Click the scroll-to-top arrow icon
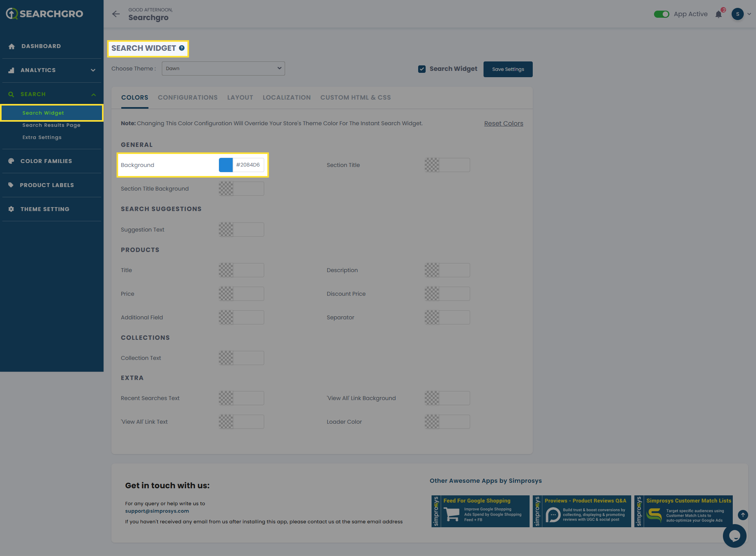Image resolution: width=756 pixels, height=556 pixels. (x=743, y=515)
